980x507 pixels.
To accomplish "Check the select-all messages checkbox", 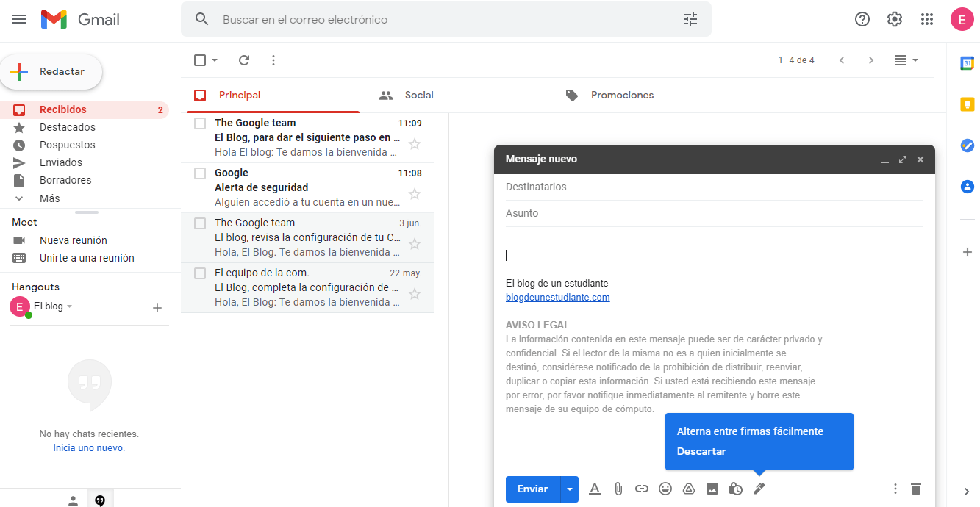I will (x=199, y=60).
